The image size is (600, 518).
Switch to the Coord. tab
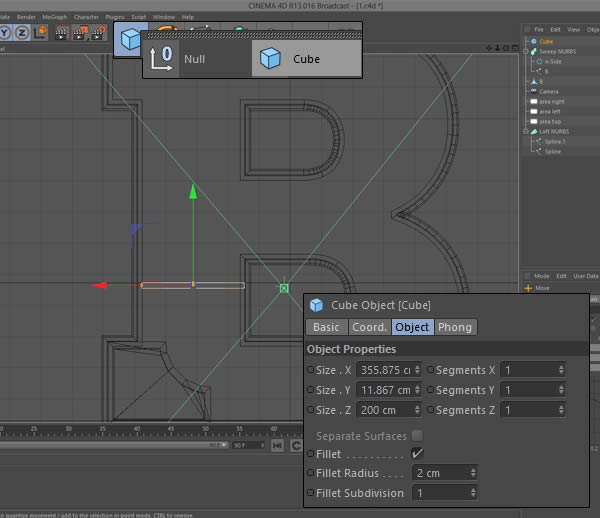coord(370,327)
